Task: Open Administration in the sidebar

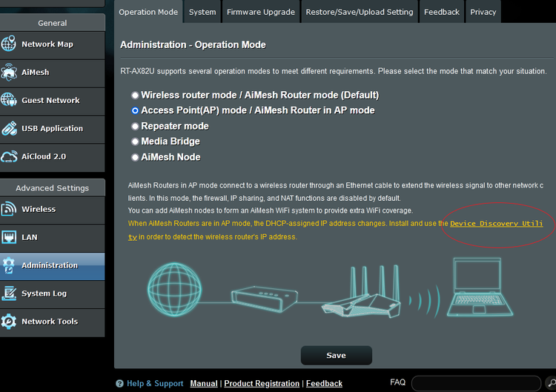Action: coord(52,266)
